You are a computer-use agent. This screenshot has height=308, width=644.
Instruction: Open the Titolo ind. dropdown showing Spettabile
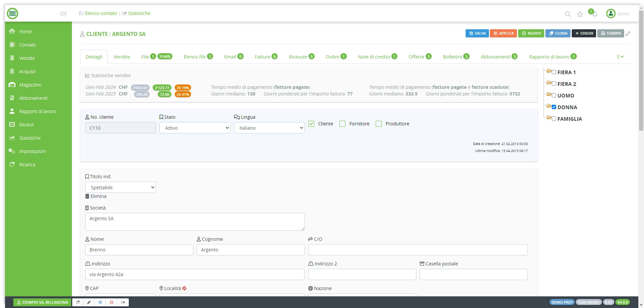[x=120, y=188]
